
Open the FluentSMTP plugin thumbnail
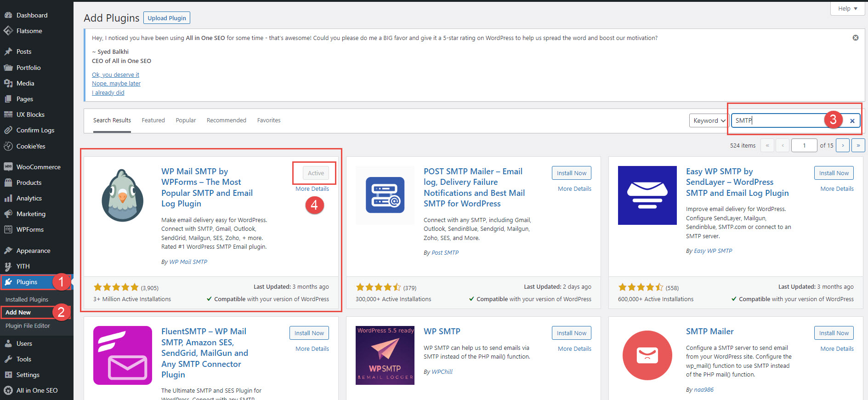(123, 355)
